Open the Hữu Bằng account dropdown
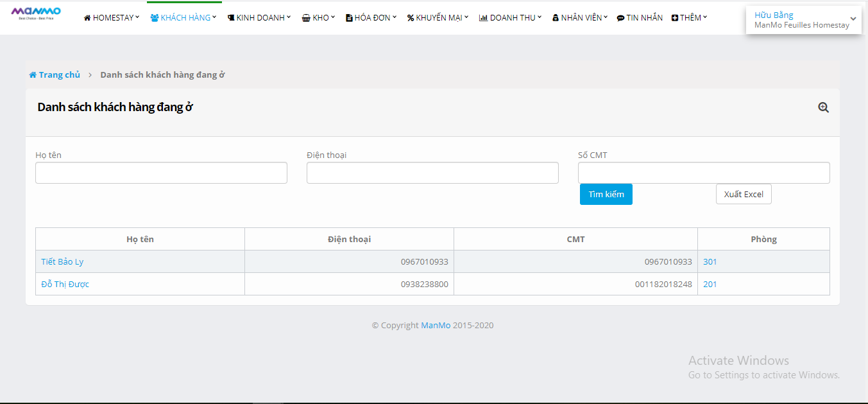Image resolution: width=868 pixels, height=404 pixels. [803, 20]
